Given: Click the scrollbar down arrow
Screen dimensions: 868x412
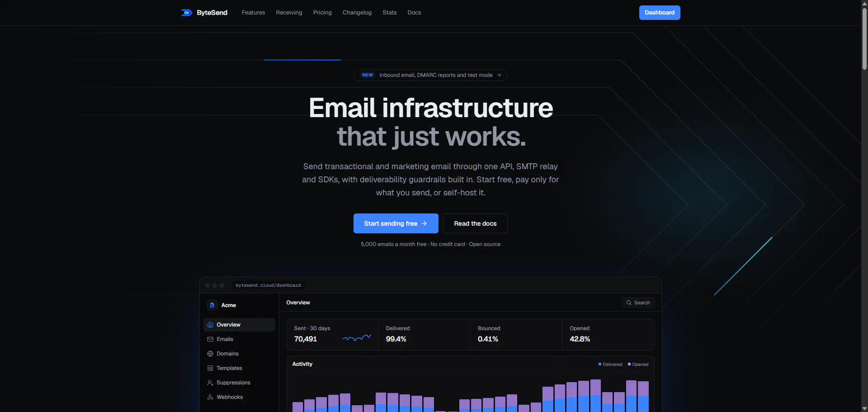Looking at the screenshot, I should (x=864, y=409).
